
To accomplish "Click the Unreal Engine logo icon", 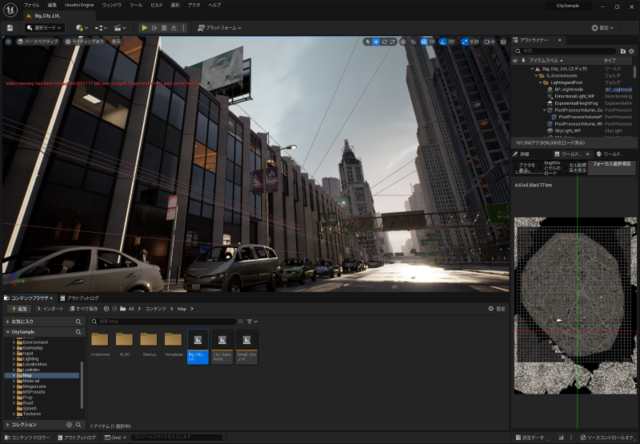I will point(10,10).
